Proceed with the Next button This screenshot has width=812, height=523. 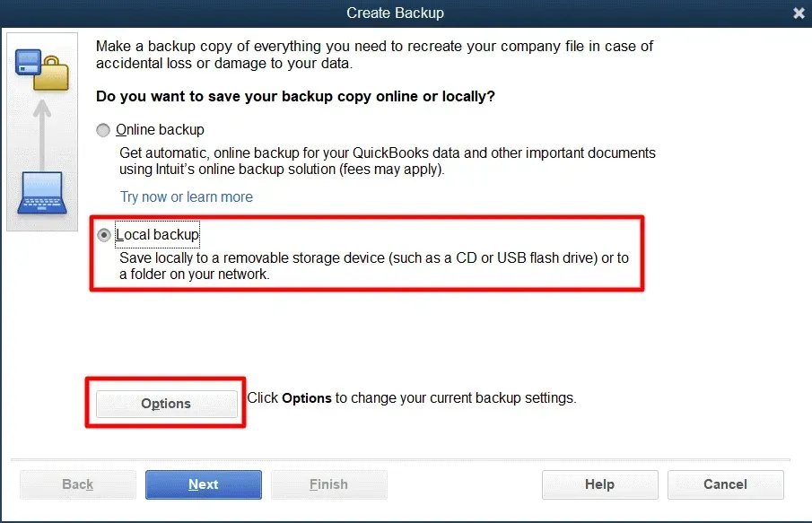tap(204, 484)
